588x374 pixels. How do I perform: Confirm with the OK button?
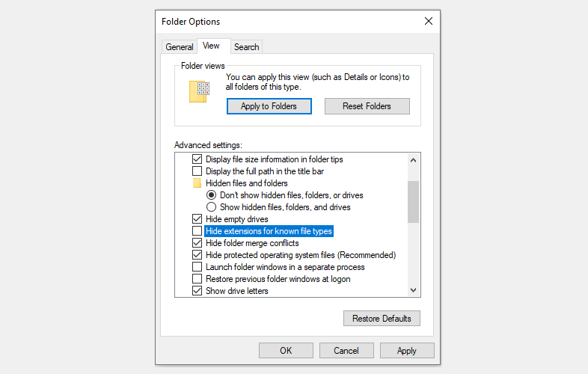pyautogui.click(x=286, y=350)
